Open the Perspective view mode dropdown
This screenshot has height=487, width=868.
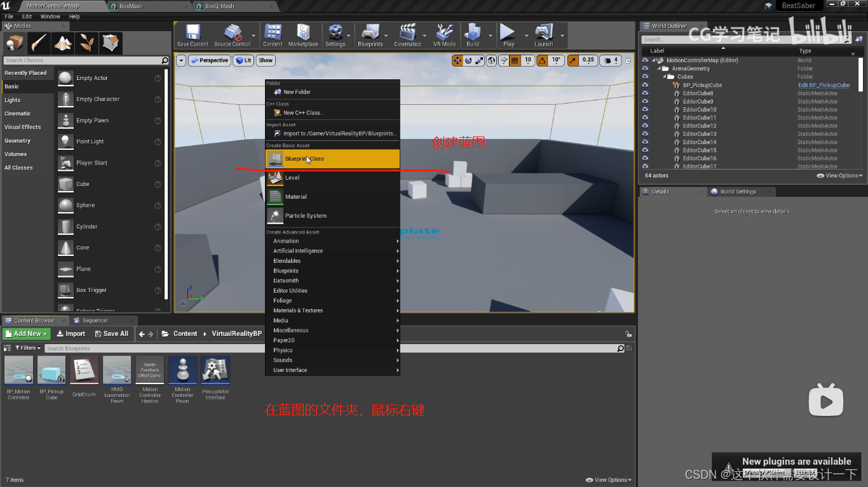[x=209, y=60]
